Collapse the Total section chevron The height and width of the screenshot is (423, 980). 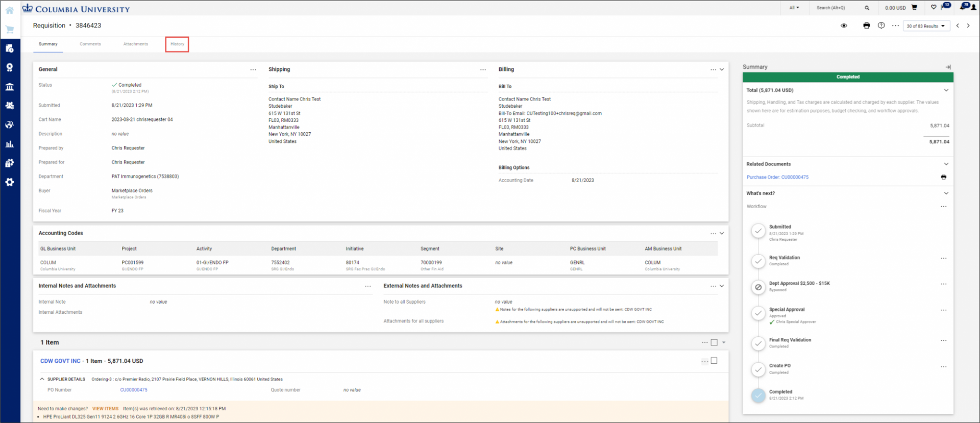pyautogui.click(x=946, y=90)
